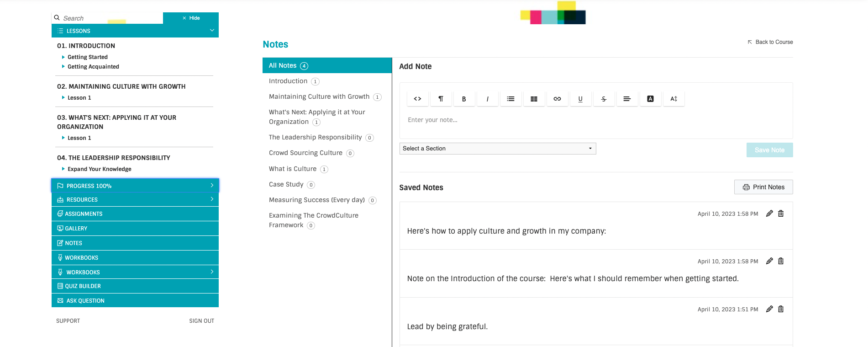Click Save Note button
Viewport: 868px width, 347px height.
pyautogui.click(x=769, y=150)
